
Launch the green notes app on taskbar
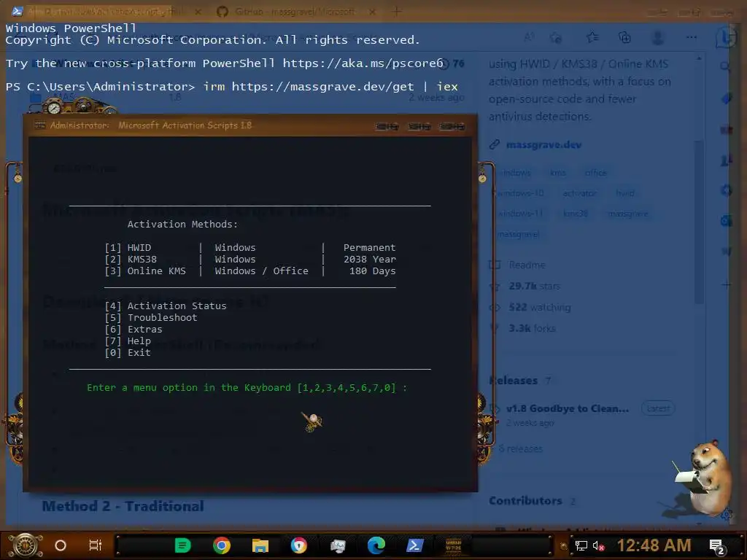coord(182,545)
